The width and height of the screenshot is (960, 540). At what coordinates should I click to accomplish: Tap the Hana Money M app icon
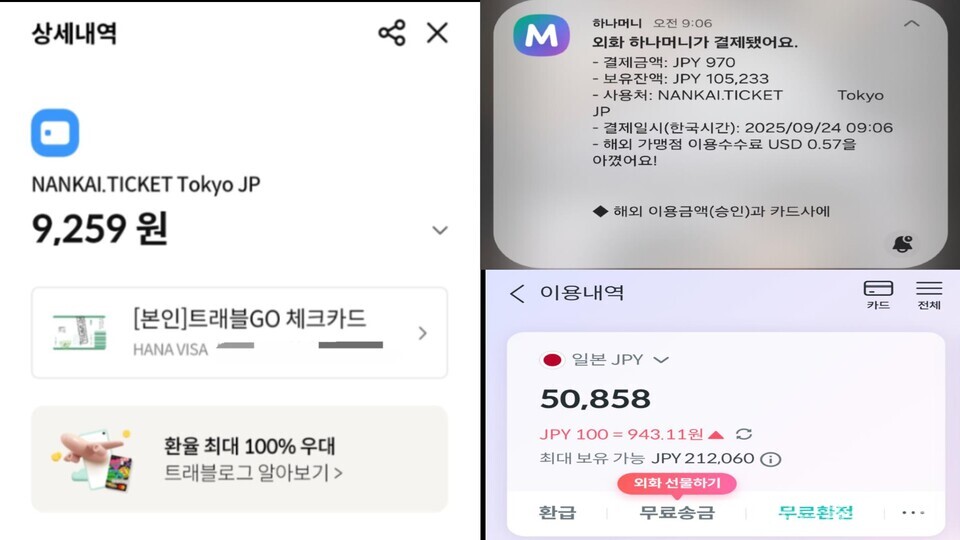coord(541,36)
